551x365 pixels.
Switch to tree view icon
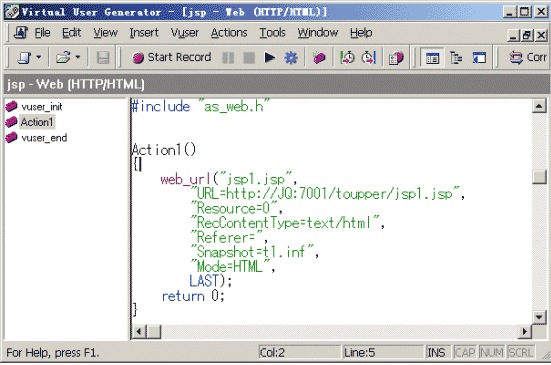tap(456, 58)
